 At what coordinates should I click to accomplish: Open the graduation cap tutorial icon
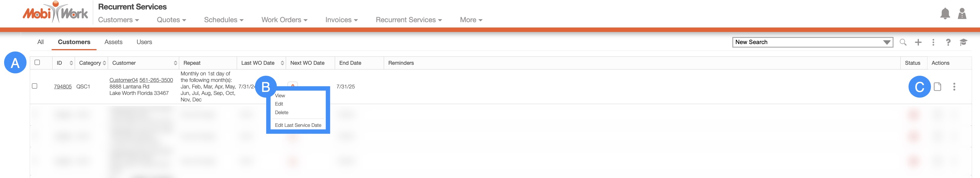963,42
